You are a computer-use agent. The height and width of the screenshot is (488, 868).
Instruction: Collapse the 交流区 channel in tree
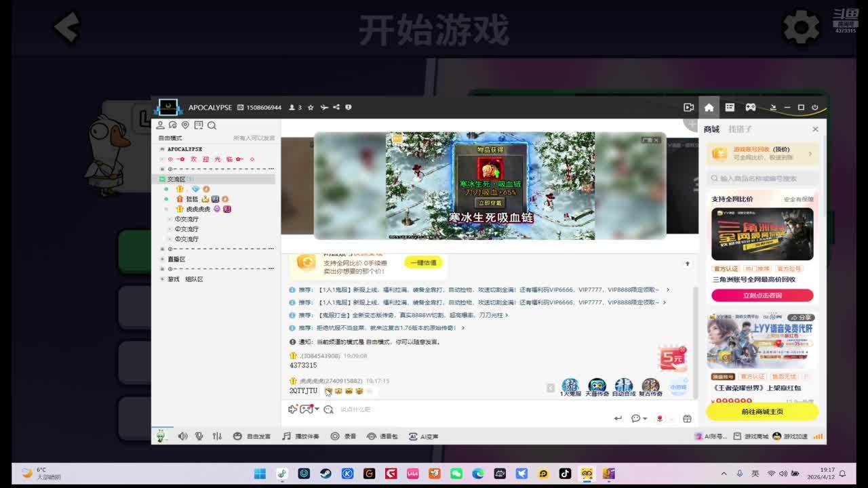pyautogui.click(x=162, y=180)
